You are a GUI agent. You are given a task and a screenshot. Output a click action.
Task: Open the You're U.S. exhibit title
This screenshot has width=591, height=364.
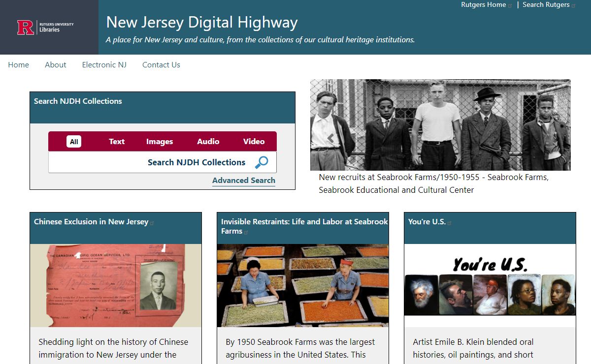click(x=427, y=222)
